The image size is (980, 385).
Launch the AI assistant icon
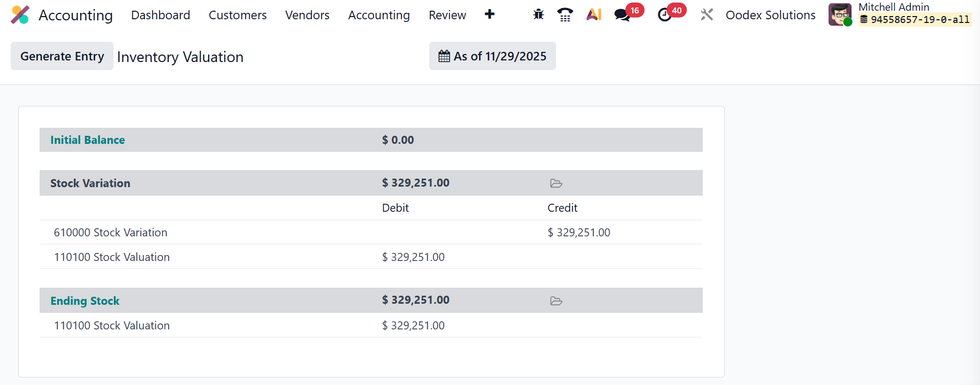point(594,15)
